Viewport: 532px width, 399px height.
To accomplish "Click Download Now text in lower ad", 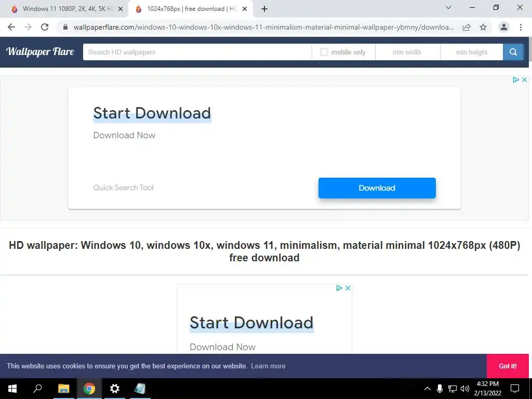I will pyautogui.click(x=222, y=347).
